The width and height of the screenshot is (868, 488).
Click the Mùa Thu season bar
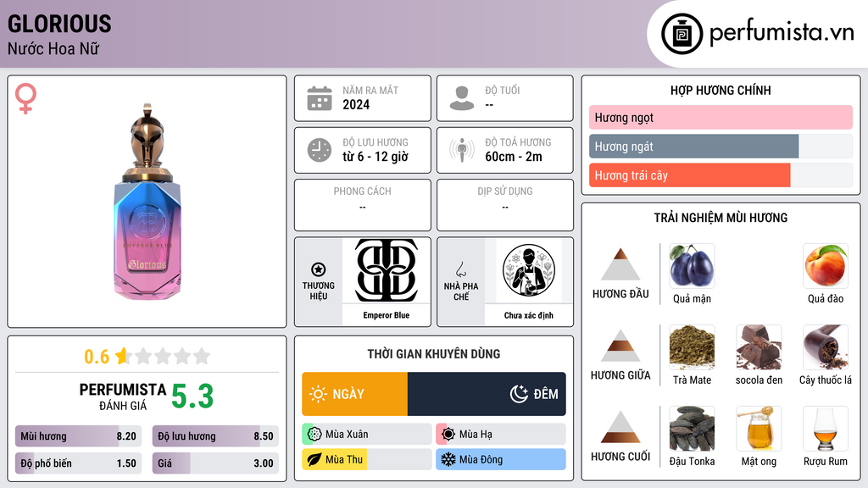coord(367,459)
